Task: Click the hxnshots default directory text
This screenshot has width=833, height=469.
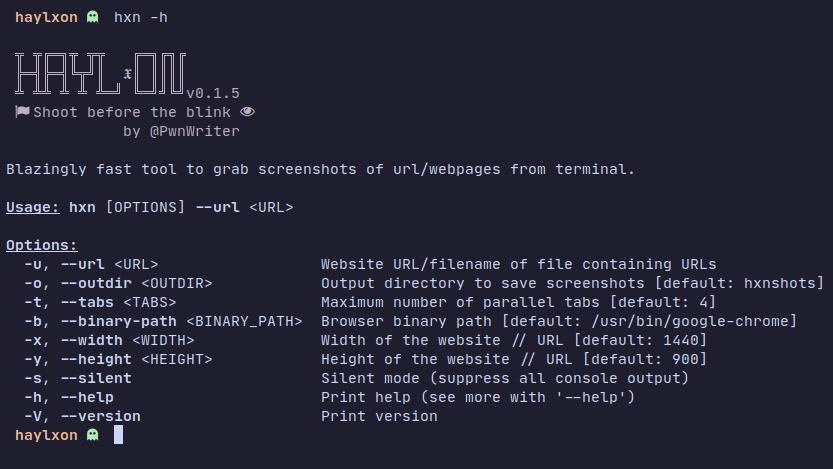Action: [x=779, y=283]
